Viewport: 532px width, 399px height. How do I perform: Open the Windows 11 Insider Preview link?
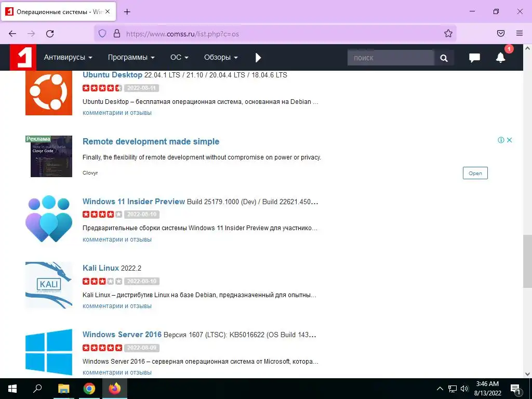click(134, 202)
